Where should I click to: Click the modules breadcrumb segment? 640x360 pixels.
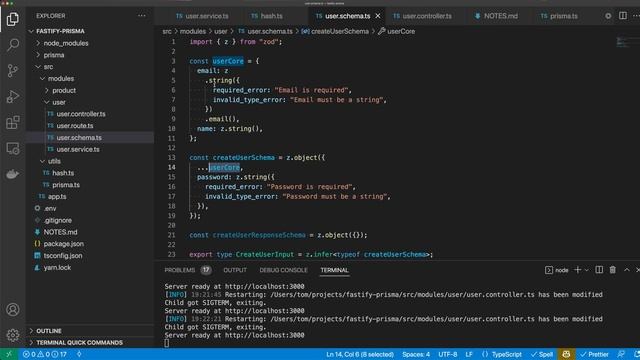click(x=193, y=31)
